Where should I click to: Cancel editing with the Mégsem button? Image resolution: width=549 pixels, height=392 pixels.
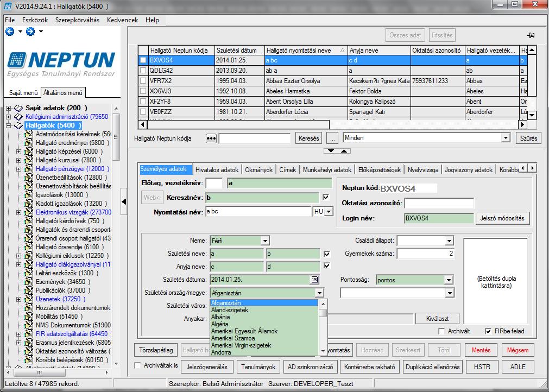tap(518, 350)
